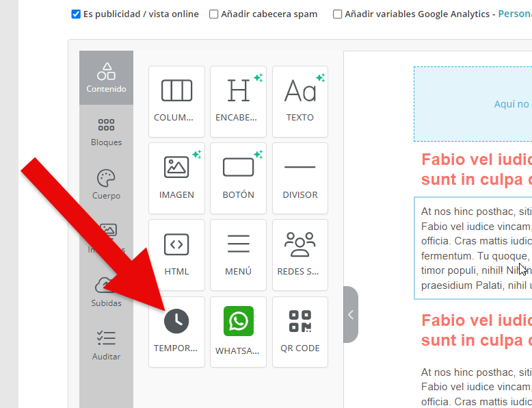
Task: Choose the Imagen content block
Action: (x=176, y=178)
